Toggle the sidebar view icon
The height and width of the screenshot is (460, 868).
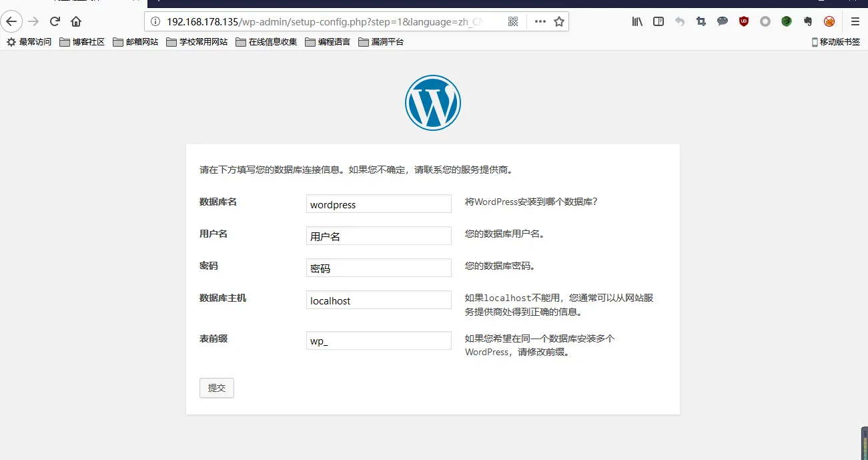pos(659,21)
